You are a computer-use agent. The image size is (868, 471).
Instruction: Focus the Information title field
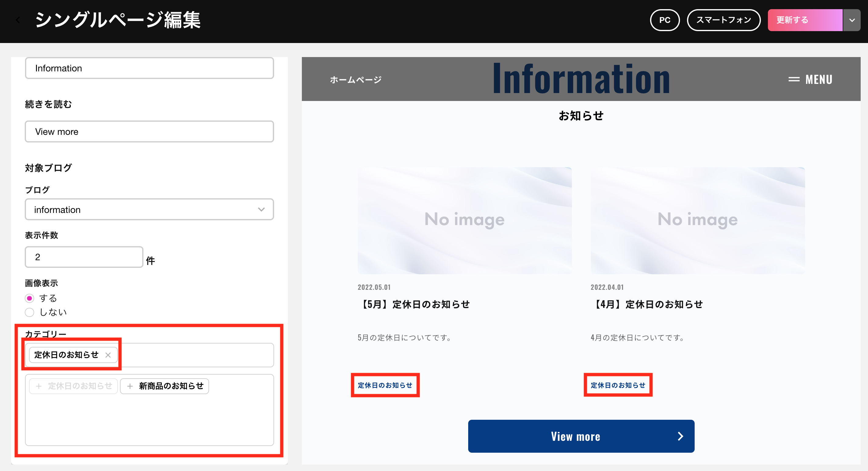click(x=149, y=68)
